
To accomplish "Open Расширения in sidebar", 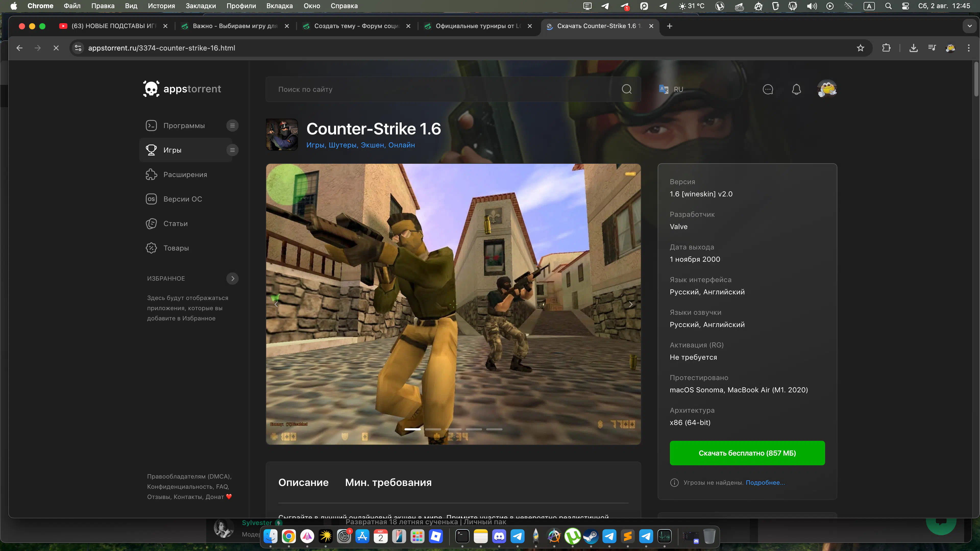I will (185, 174).
